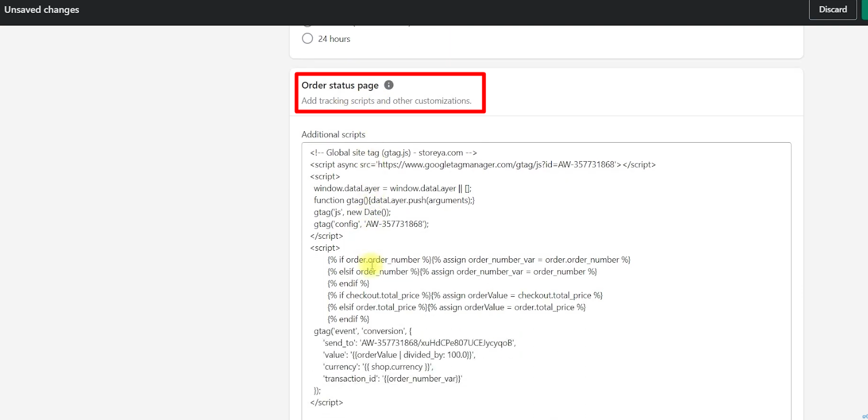Click the googletagmanager script src line
868x420 pixels.
483,164
